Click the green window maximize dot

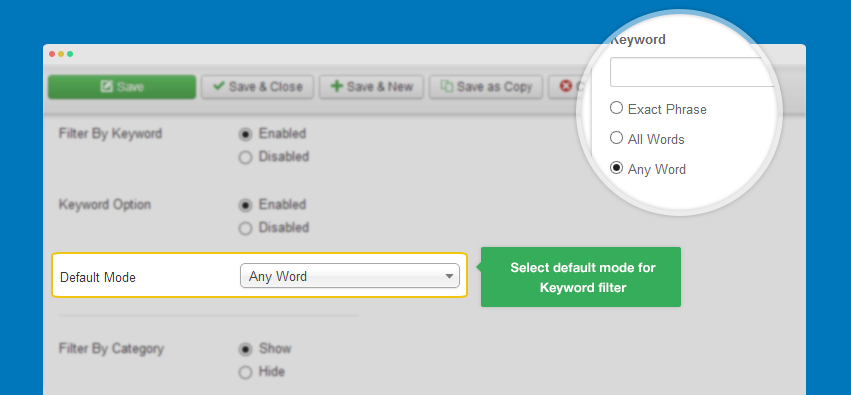pos(70,54)
